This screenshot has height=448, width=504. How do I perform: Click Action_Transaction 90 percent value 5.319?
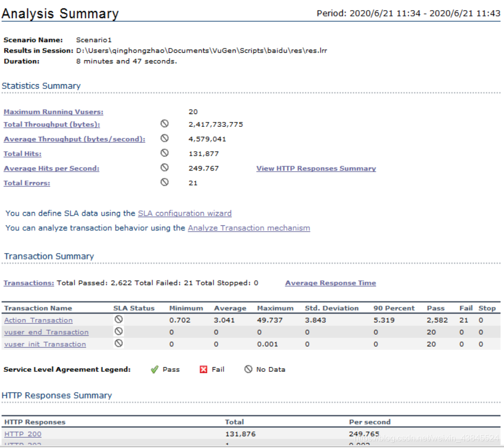point(384,320)
